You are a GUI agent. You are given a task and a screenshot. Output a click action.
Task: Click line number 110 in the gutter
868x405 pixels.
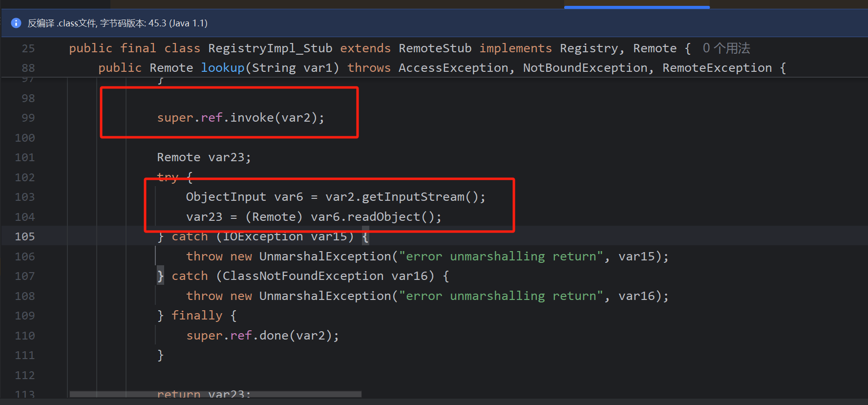(25, 336)
